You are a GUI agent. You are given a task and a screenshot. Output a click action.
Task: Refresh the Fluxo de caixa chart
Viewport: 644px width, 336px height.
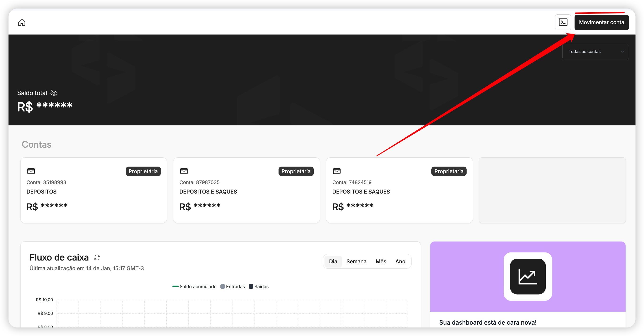(97, 257)
